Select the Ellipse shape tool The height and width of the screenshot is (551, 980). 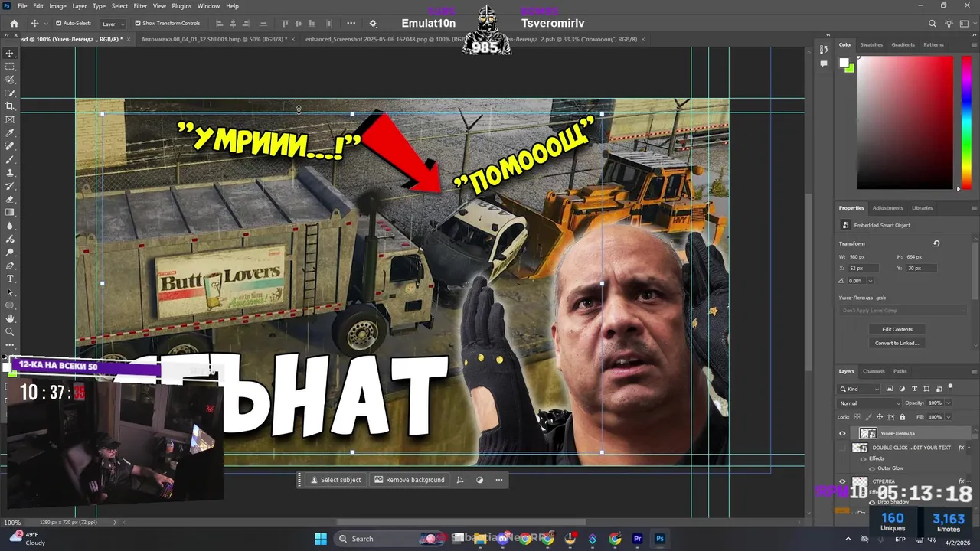[x=10, y=305]
